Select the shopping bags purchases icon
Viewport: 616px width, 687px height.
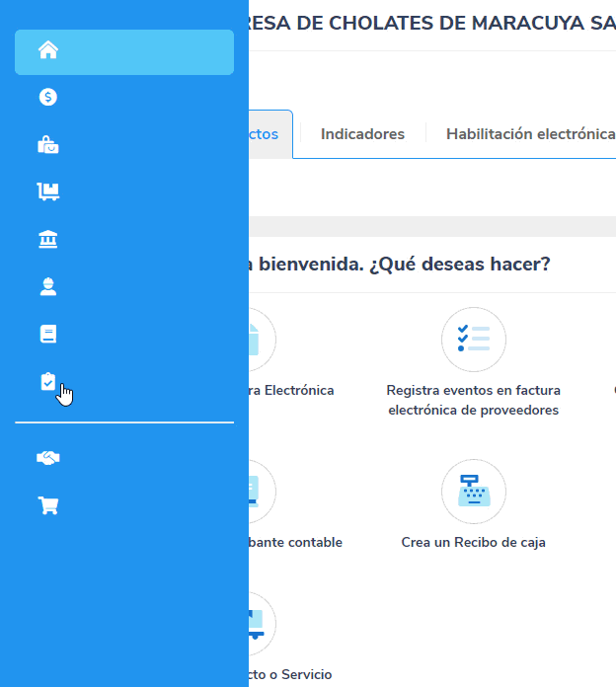coord(48,144)
